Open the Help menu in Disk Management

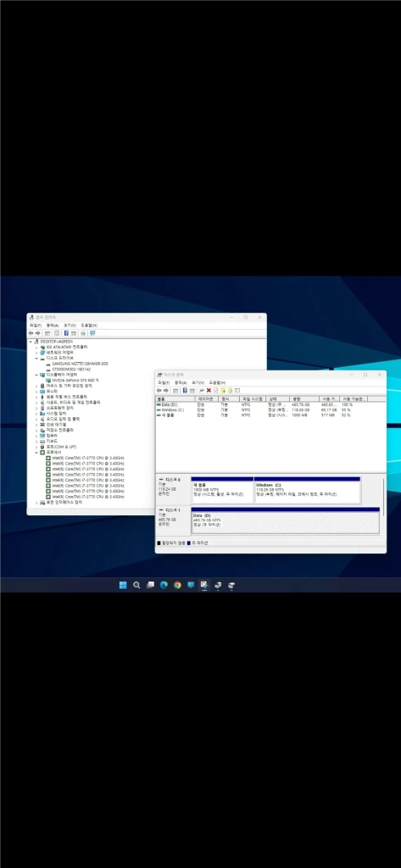click(218, 382)
